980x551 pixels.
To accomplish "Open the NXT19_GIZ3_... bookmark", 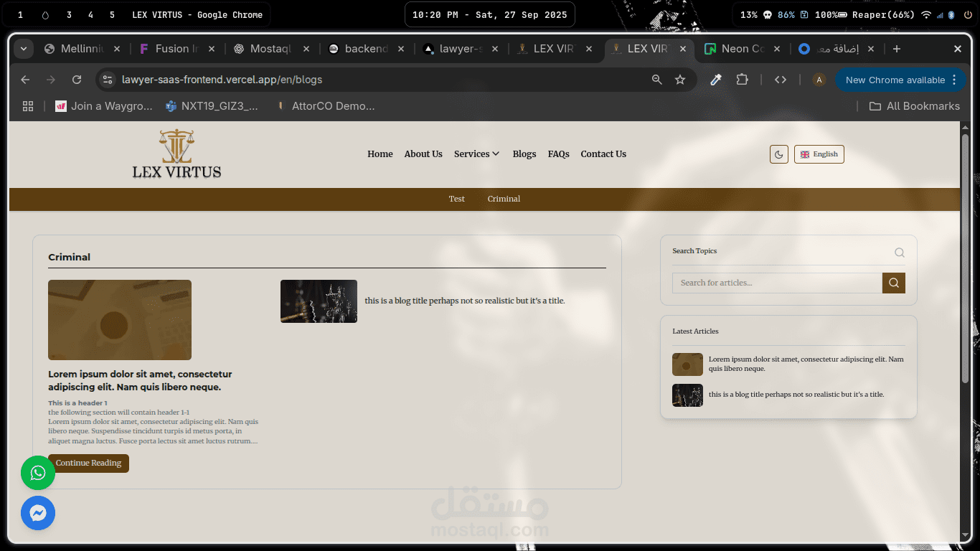I will pos(212,106).
